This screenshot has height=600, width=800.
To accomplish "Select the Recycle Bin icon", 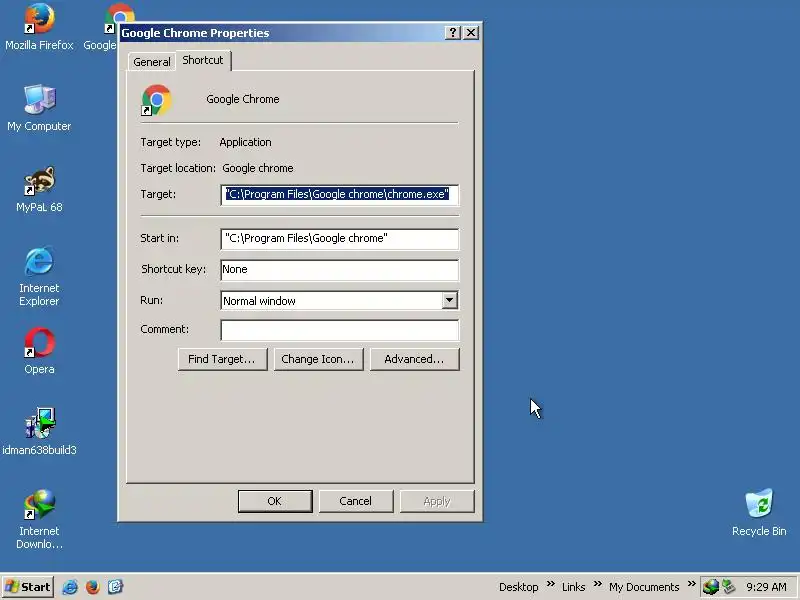I will (x=759, y=513).
